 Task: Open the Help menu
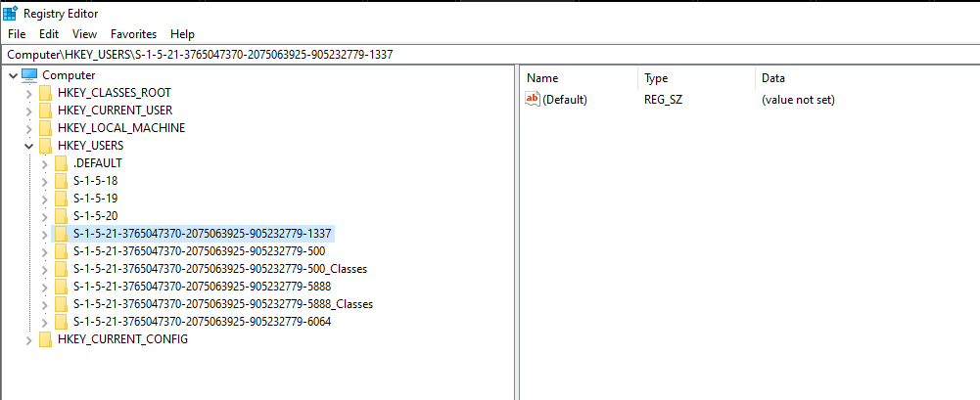click(x=182, y=33)
